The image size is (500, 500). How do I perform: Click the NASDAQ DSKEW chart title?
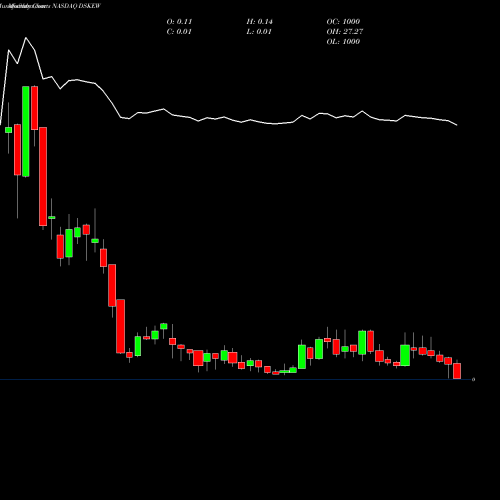coord(76,6)
